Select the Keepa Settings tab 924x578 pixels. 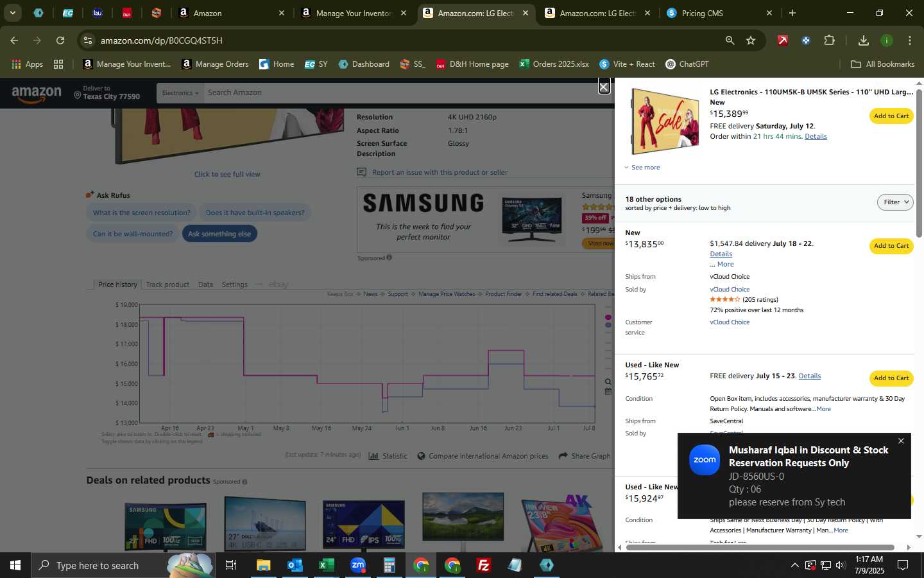pyautogui.click(x=234, y=285)
